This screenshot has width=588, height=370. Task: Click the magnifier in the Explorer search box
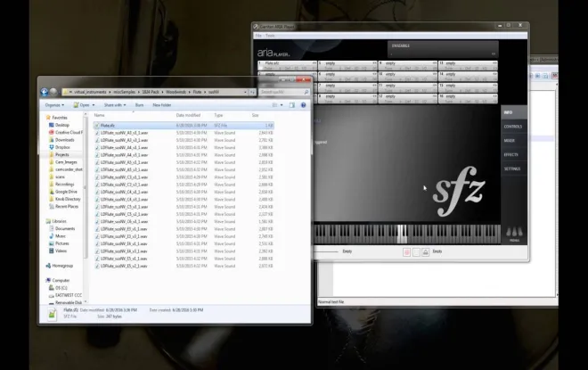coord(306,92)
